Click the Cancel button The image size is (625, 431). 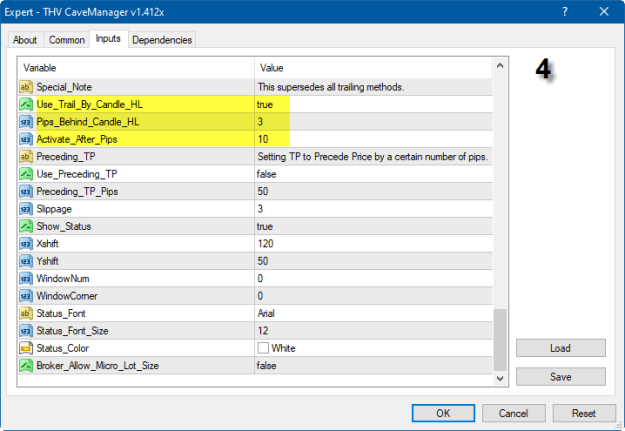pos(513,413)
